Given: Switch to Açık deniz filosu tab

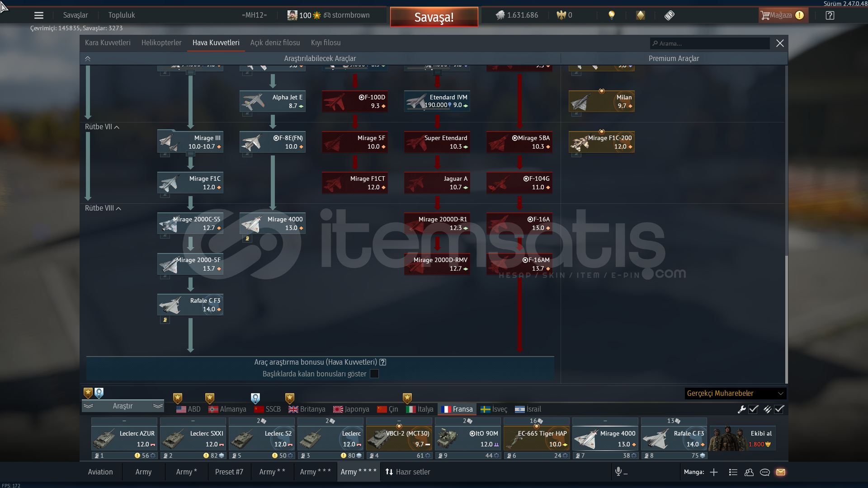Looking at the screenshot, I should (275, 43).
